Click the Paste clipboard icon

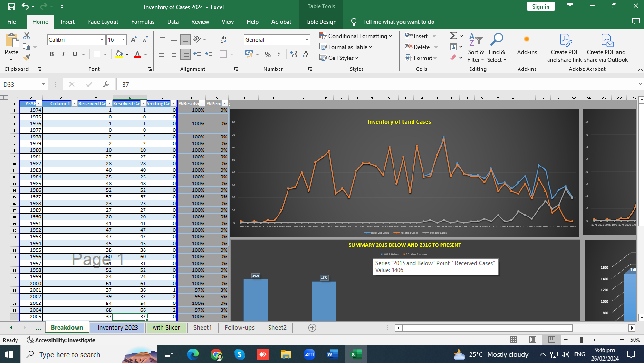click(x=11, y=40)
